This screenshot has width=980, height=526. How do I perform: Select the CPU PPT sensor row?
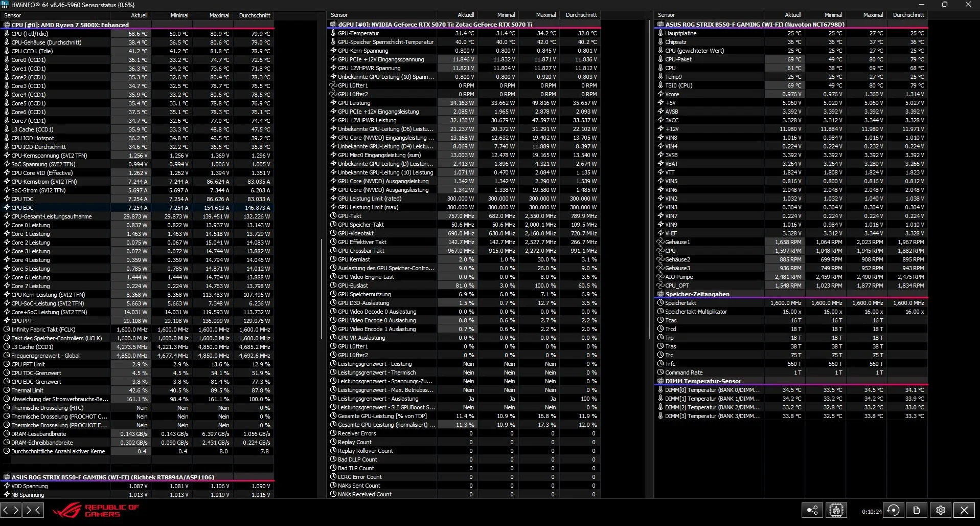[x=138, y=321]
